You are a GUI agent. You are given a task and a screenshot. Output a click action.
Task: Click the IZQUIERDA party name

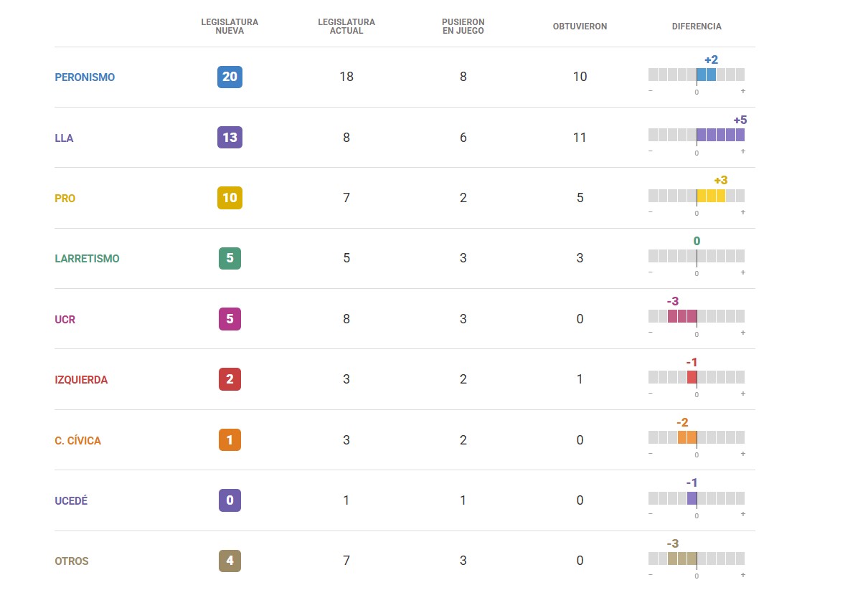[x=81, y=380]
